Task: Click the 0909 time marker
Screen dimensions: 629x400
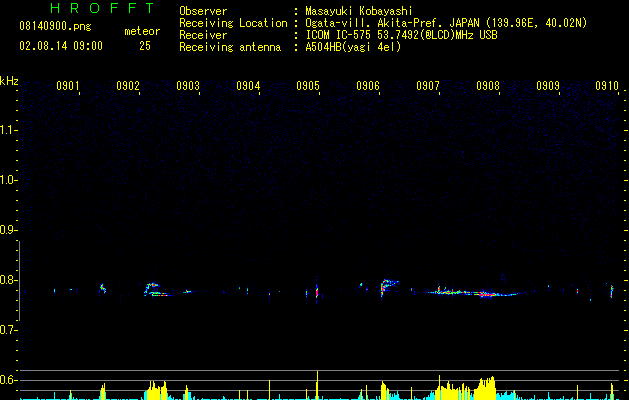Action: (x=548, y=86)
